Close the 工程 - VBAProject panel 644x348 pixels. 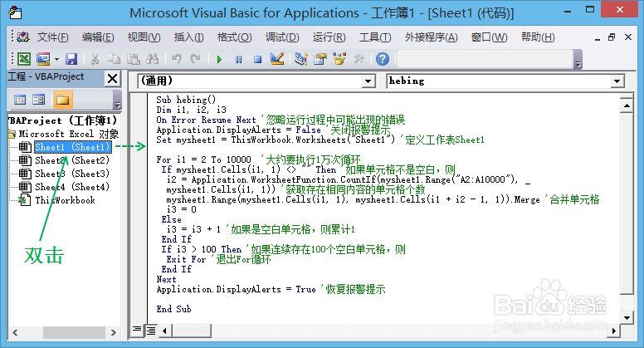point(113,78)
